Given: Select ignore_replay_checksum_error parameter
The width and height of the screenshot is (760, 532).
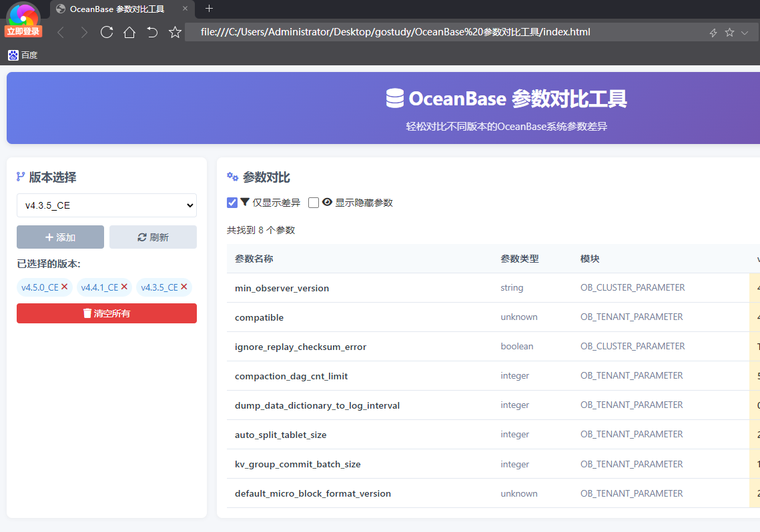Looking at the screenshot, I should click(300, 347).
